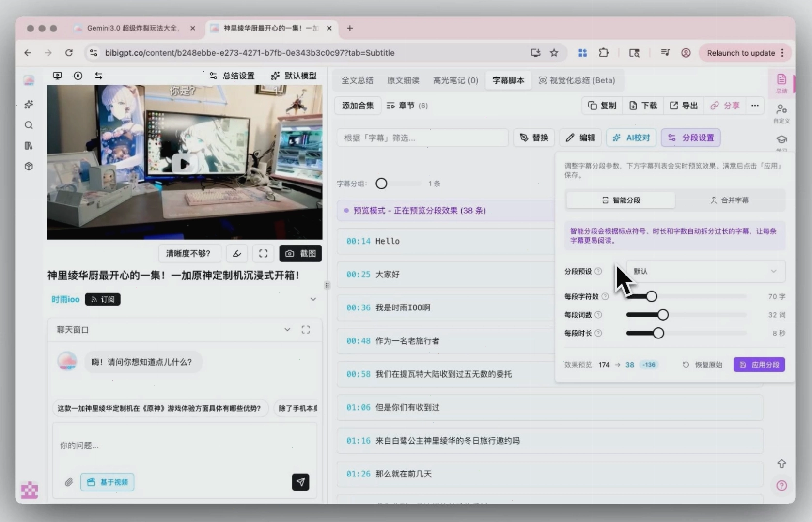Focus the 根据「字幕」筛选 filter field
Viewport: 812px width, 522px height.
pyautogui.click(x=422, y=138)
